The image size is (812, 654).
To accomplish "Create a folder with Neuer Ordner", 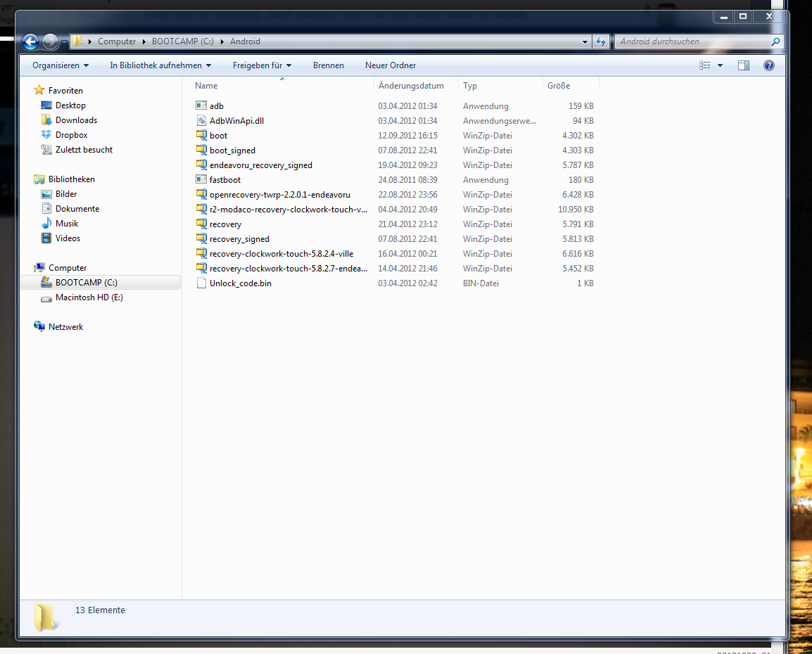I will pos(391,65).
